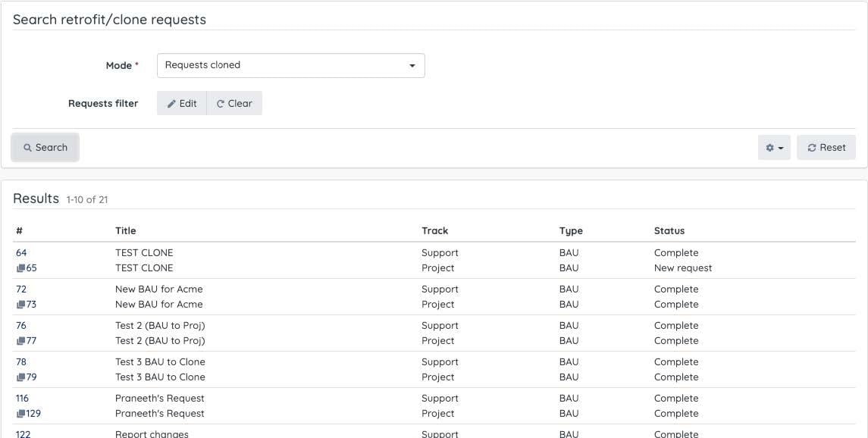Open request 72 New BAU for Acme
The image size is (868, 438).
[x=21, y=289]
